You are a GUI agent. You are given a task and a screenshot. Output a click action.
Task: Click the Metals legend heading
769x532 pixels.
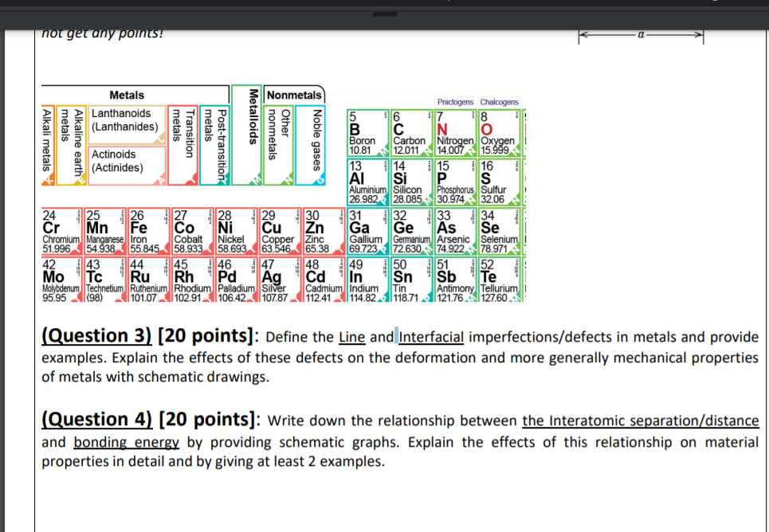127,95
